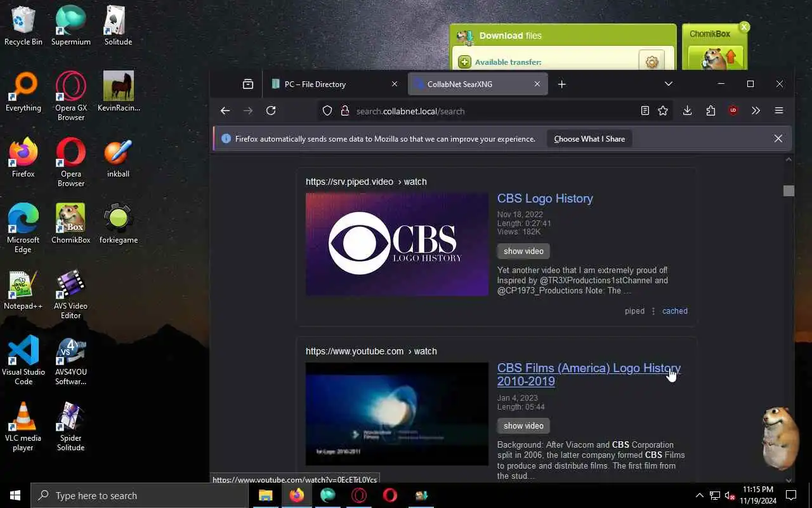
Task: Reload the current Firefox page
Action: coord(271,110)
